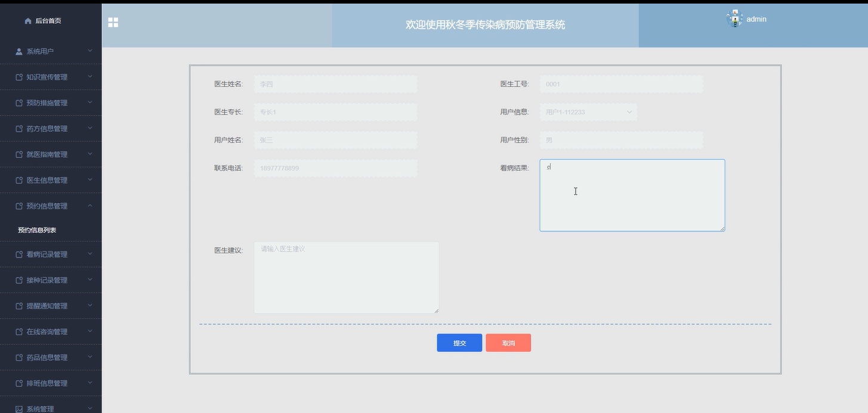Expand 排班信息管理 chevron arrow
Viewport: 868px width, 413px height.
pyautogui.click(x=90, y=383)
